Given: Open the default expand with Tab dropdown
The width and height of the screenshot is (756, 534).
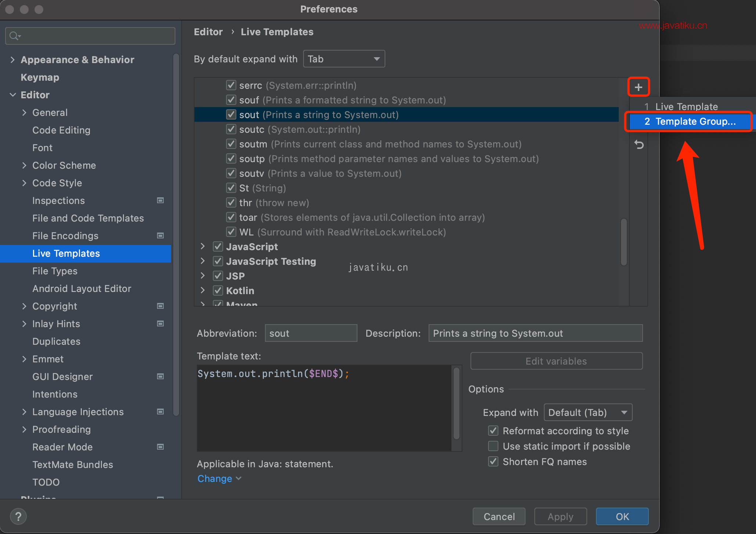Looking at the screenshot, I should [x=344, y=59].
